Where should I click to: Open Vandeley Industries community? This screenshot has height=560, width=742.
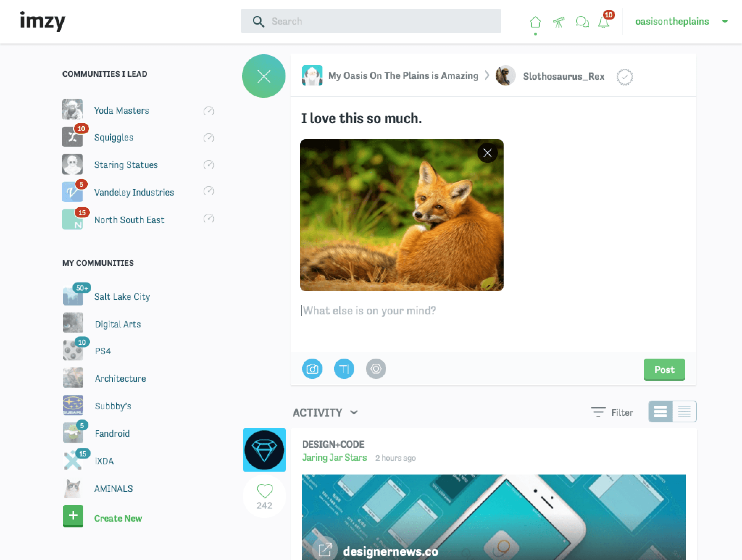point(134,192)
